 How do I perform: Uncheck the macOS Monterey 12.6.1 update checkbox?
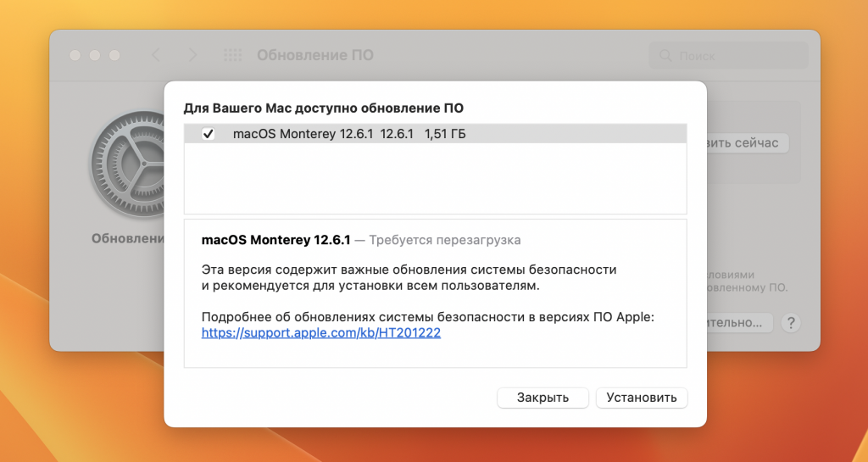tap(209, 134)
